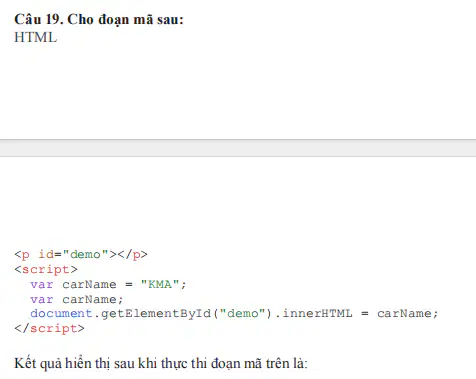This screenshot has width=476, height=379.
Task: Click the opening '<script>' tag line
Action: click(46, 269)
